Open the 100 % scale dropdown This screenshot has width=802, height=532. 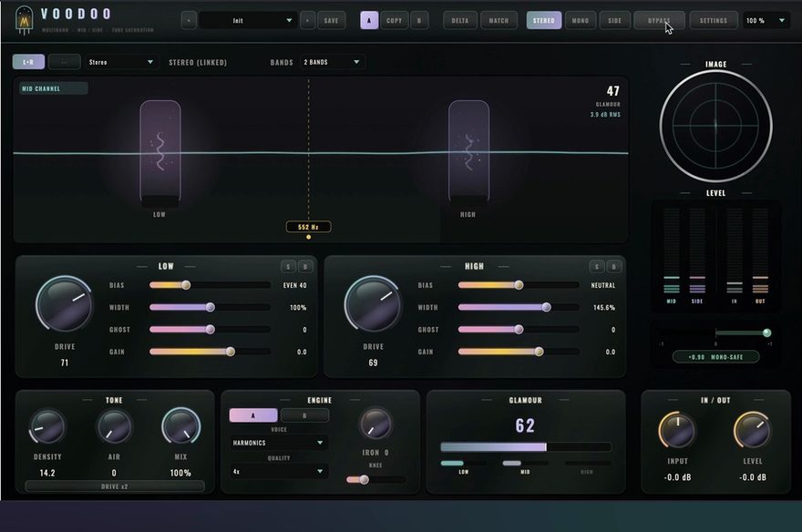pos(766,20)
